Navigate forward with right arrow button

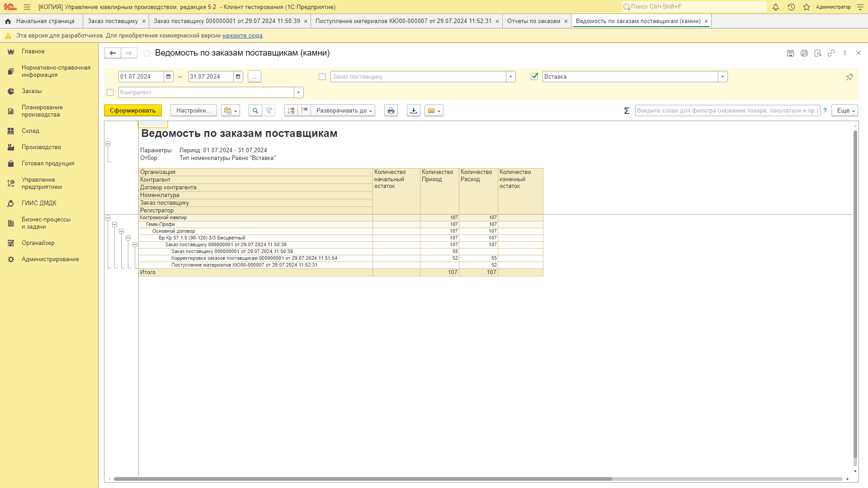coord(129,53)
